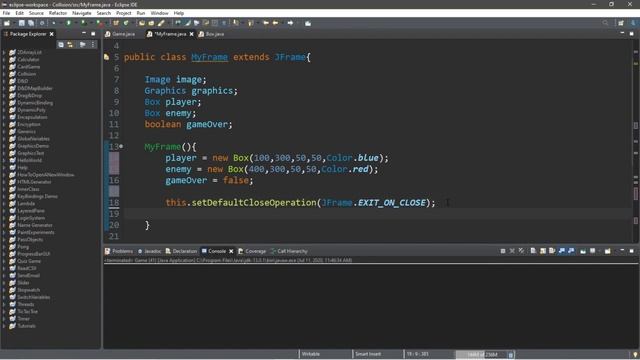Click the Open Console icon
The height and width of the screenshot is (360, 640).
click(x=608, y=251)
